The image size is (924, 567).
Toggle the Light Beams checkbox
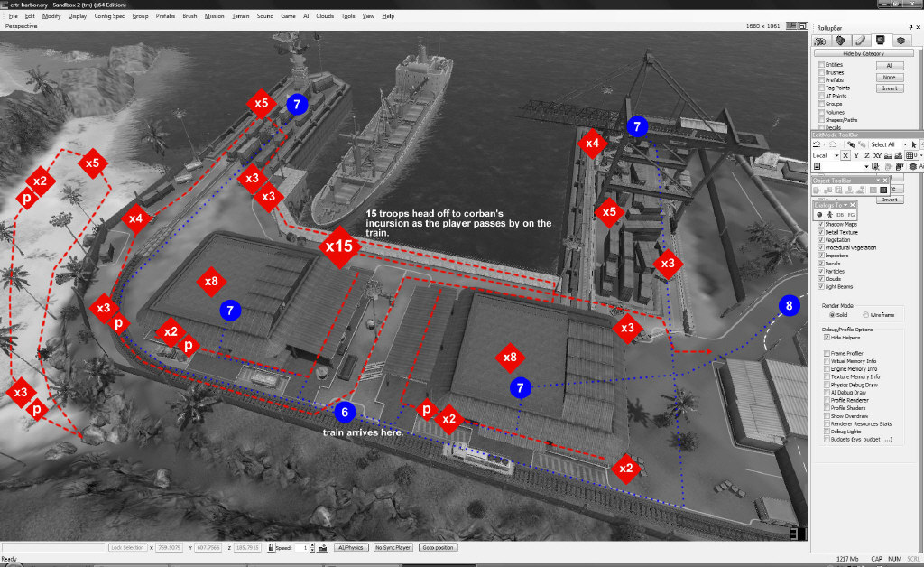[x=821, y=286]
